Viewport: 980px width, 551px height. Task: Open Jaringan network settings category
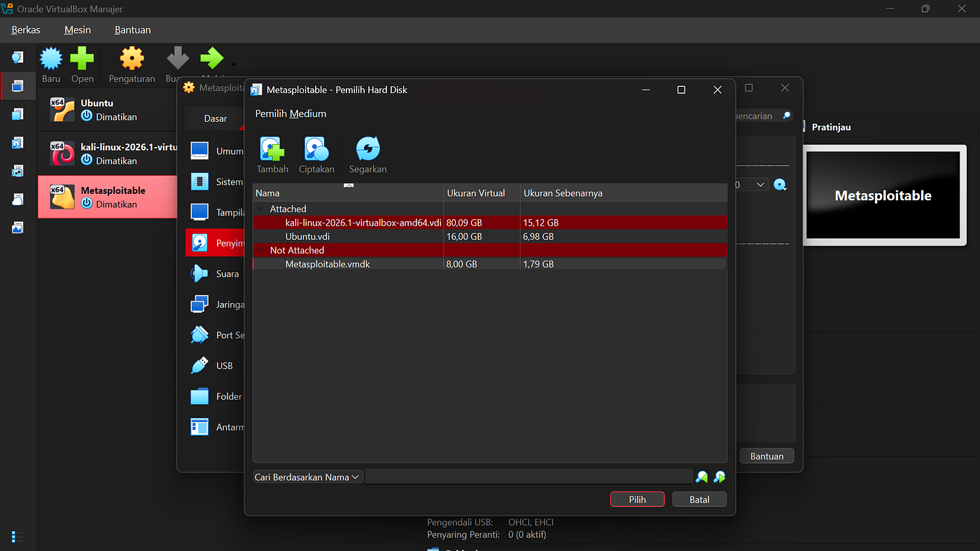[216, 305]
